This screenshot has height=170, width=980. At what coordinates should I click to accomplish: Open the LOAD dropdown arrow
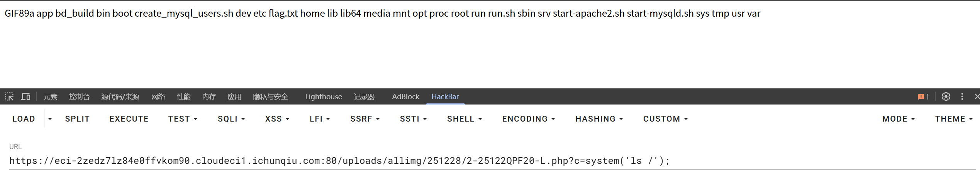tap(50, 119)
